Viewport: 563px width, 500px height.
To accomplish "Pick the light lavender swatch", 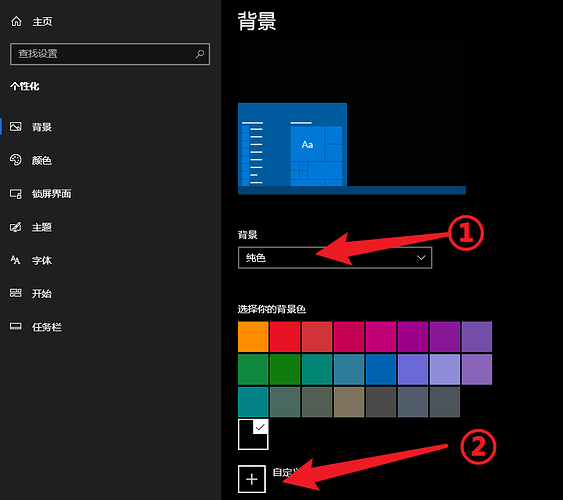I will [x=445, y=369].
